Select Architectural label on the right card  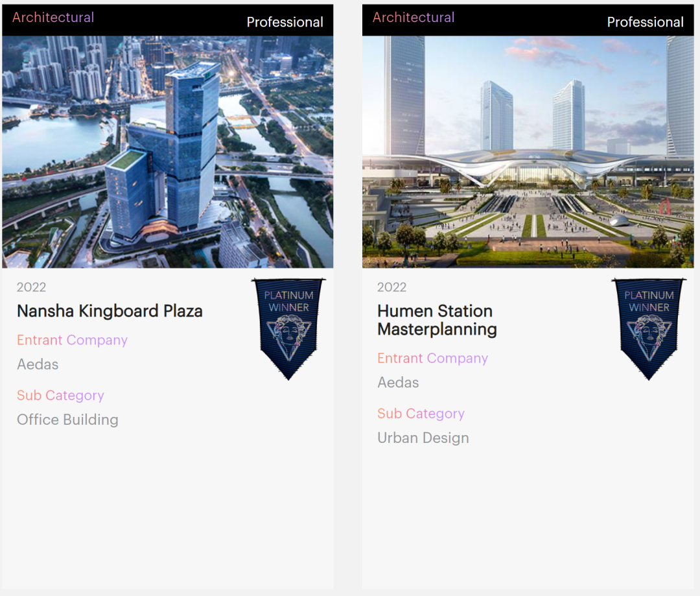414,18
